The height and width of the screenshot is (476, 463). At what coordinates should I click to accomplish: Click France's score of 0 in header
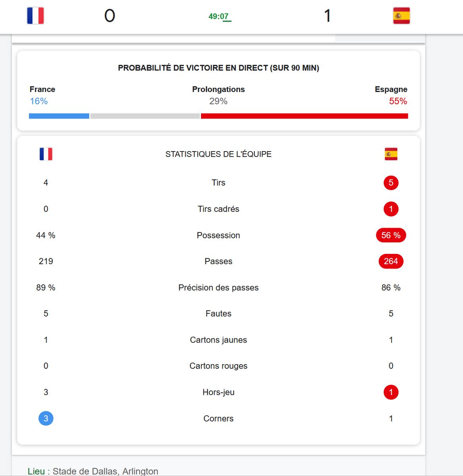click(x=110, y=16)
